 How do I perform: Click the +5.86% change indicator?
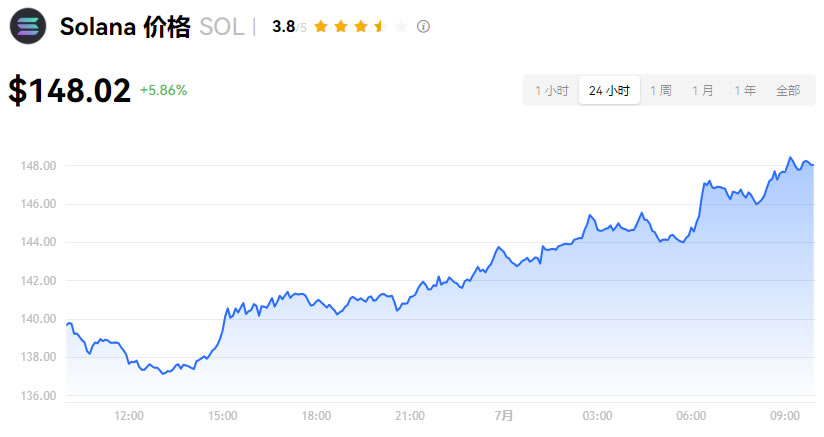tap(163, 90)
